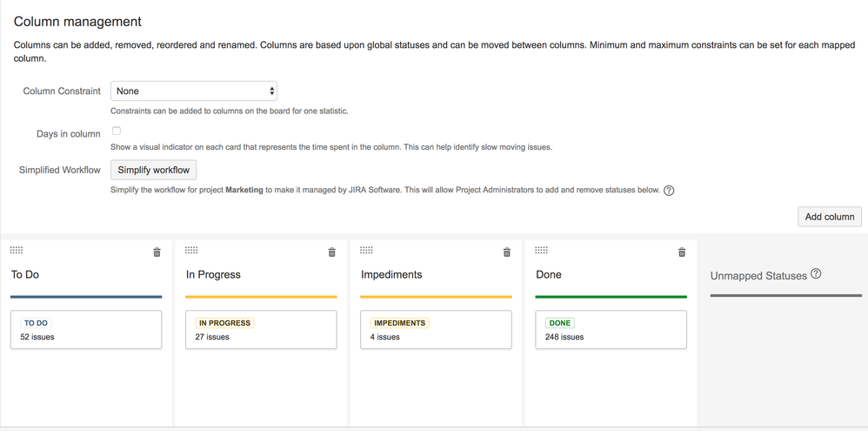Click help icon after Simplify workflow description
The image size is (868, 431).
pyautogui.click(x=669, y=191)
